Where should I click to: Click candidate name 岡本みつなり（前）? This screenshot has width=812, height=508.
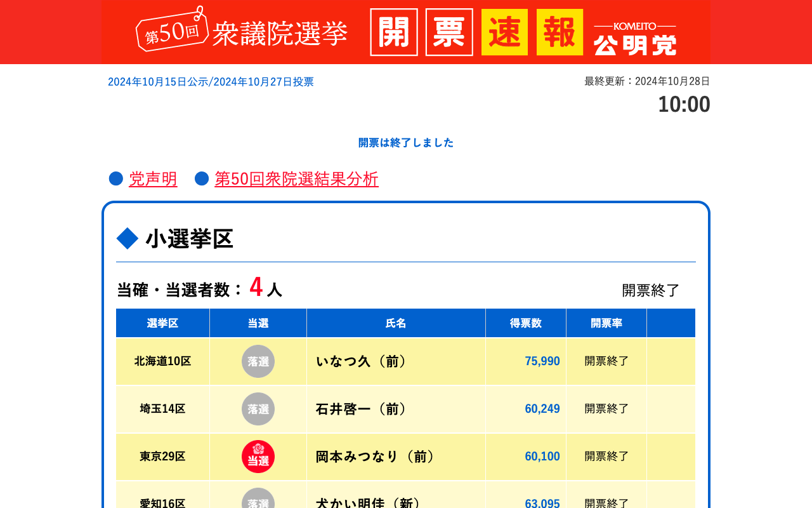[x=376, y=457]
